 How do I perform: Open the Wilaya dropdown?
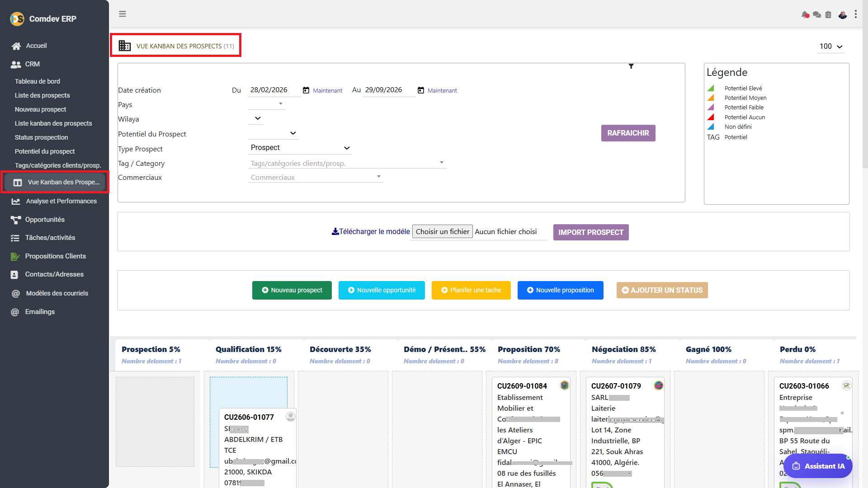[x=256, y=118]
